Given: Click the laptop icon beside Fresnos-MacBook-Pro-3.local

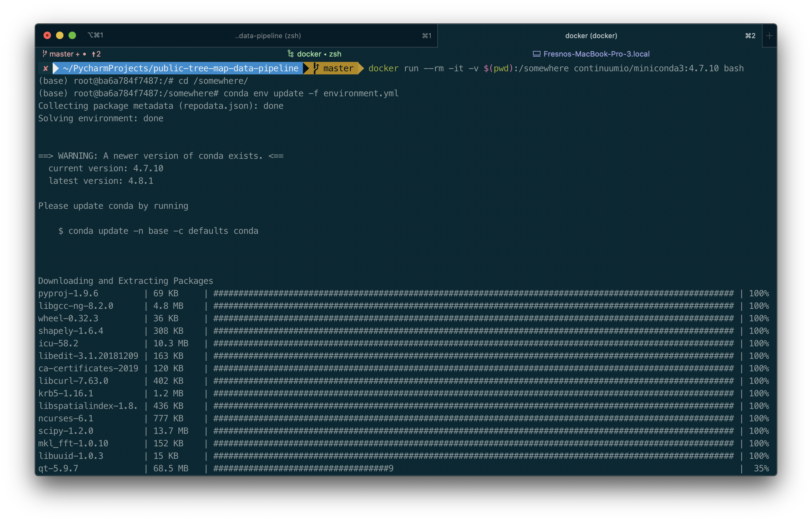Looking at the screenshot, I should [536, 54].
